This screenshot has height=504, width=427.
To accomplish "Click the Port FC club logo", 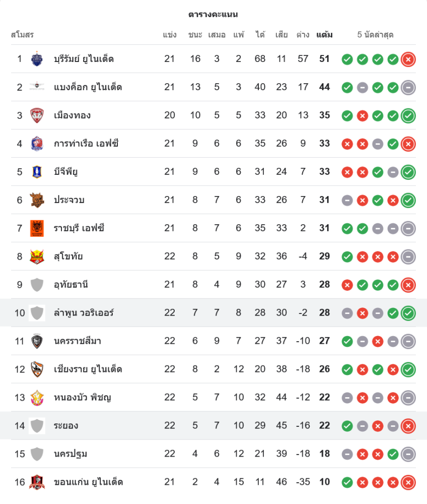I will 37,144.
